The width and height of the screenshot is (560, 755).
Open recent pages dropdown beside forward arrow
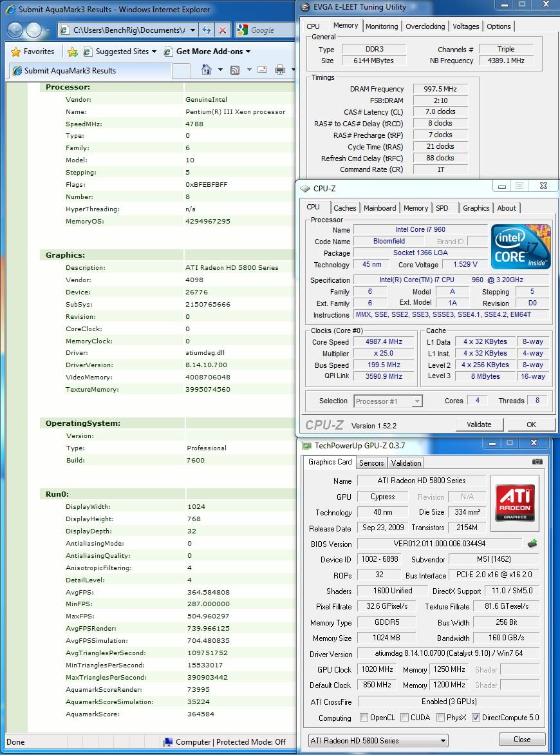point(47,30)
